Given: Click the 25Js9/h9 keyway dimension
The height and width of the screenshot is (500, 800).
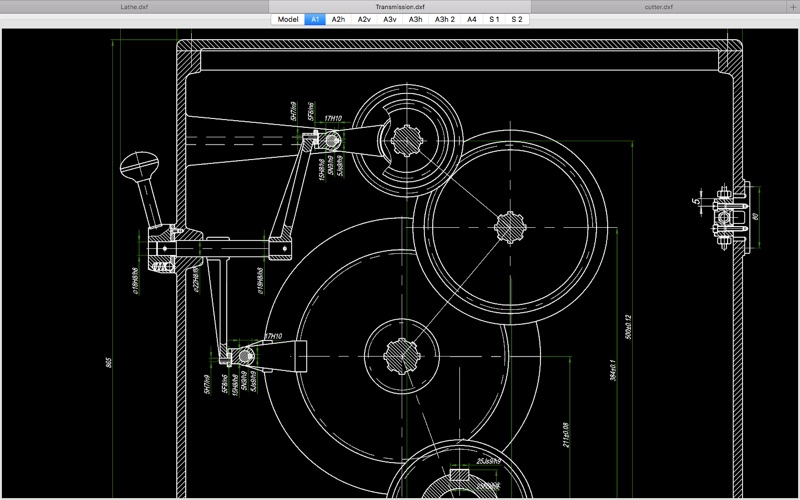Looking at the screenshot, I should pos(489,461).
